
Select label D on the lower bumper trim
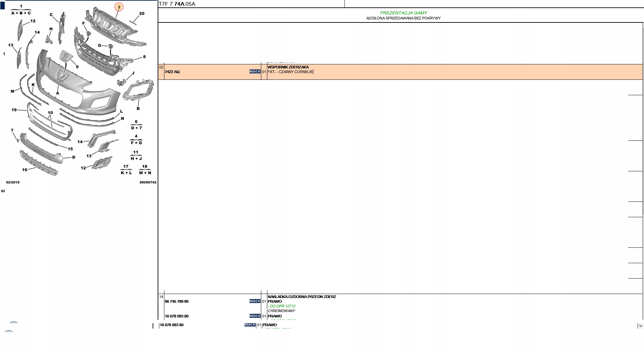(x=74, y=157)
